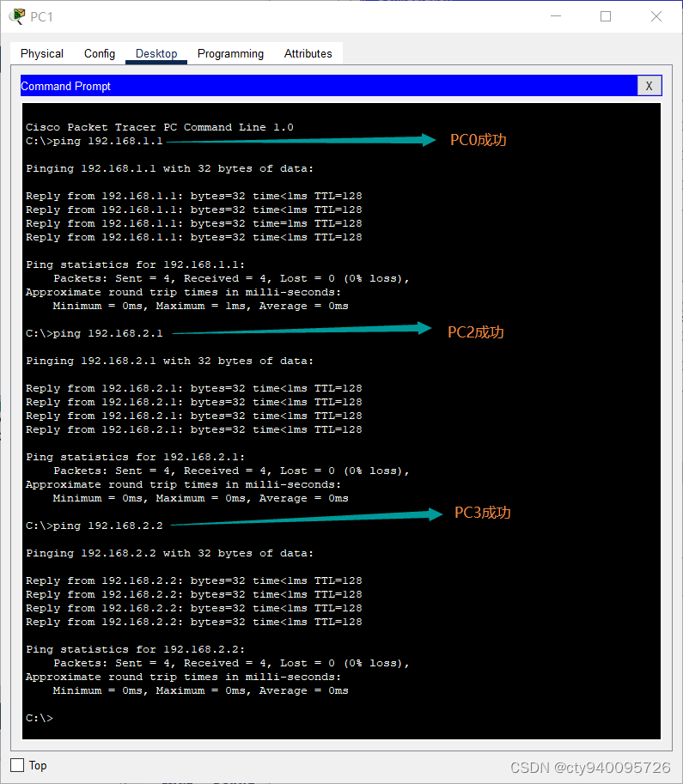The height and width of the screenshot is (784, 683).
Task: Enable the Top checkbox
Action: (17, 765)
